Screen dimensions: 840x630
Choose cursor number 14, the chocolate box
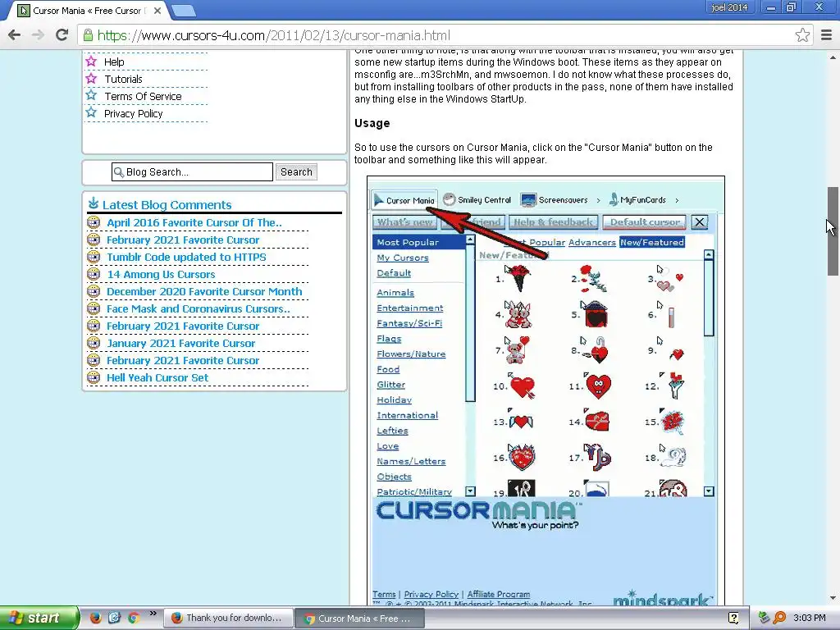(x=597, y=421)
